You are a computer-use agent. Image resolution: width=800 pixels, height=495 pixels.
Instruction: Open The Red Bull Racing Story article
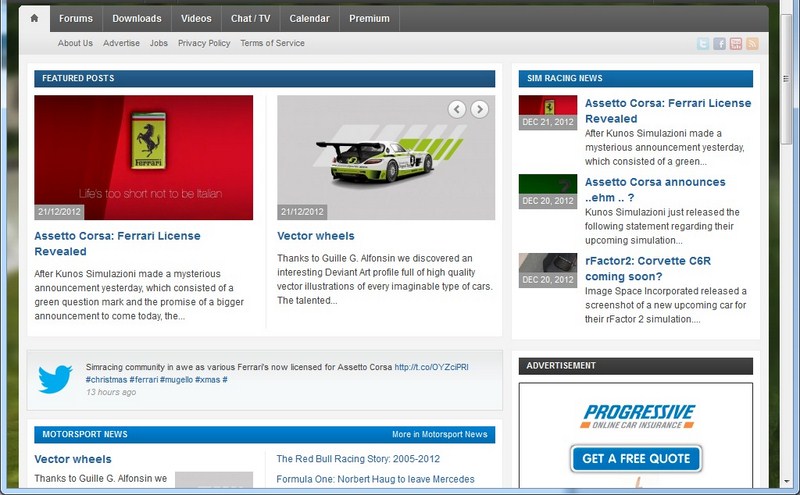click(x=358, y=459)
